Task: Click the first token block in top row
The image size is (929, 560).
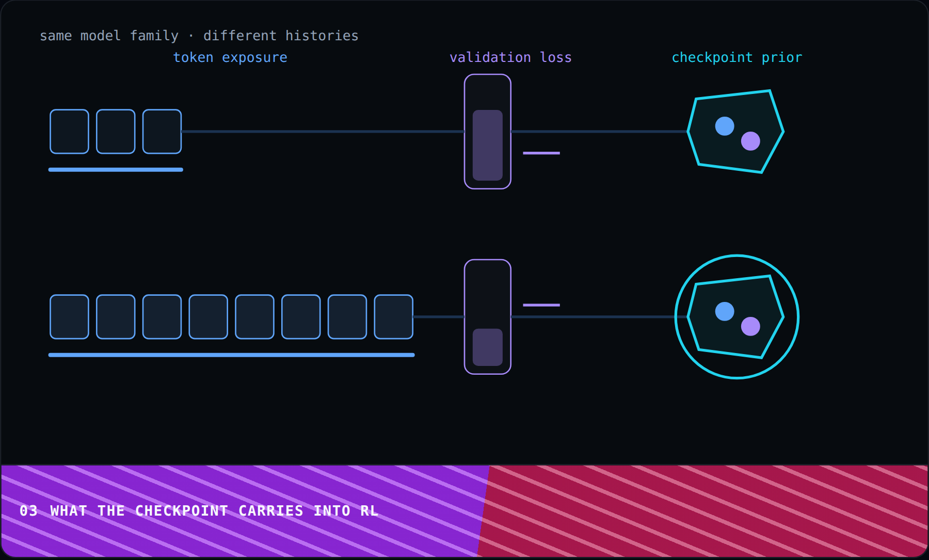Action: (69, 132)
